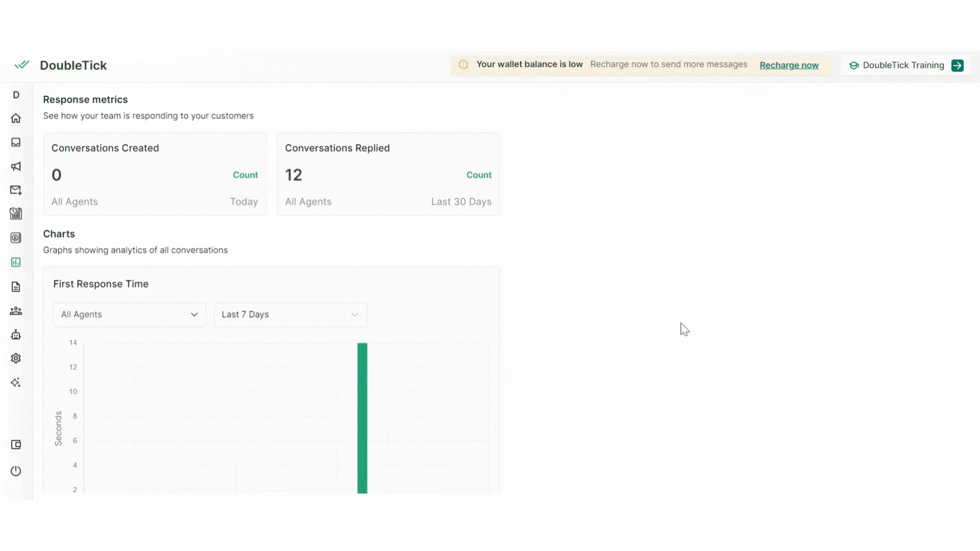
Task: Click the Recharge now link
Action: 789,65
